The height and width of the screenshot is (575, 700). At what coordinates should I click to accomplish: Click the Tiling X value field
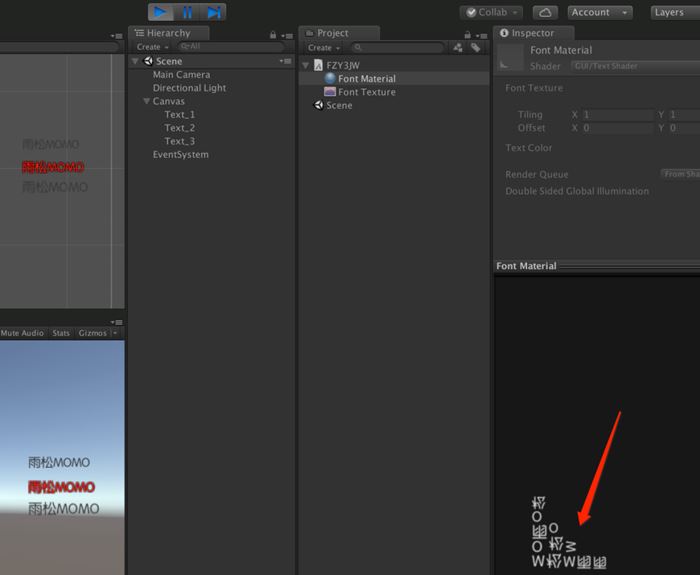(x=617, y=115)
